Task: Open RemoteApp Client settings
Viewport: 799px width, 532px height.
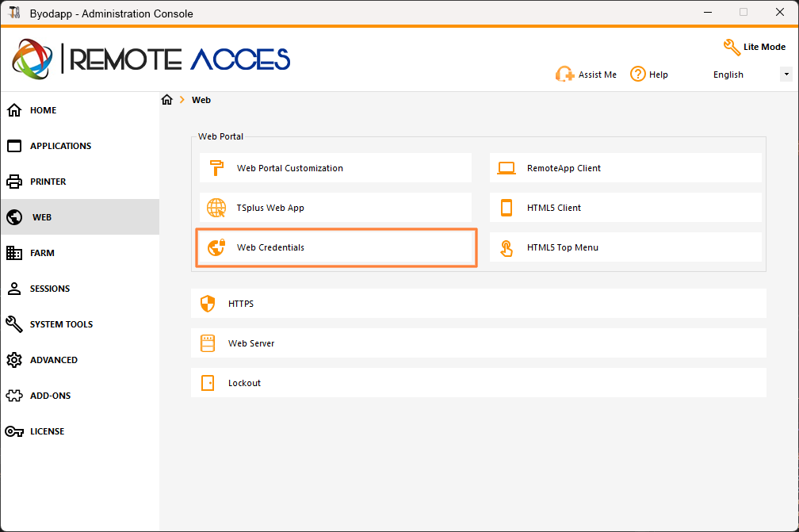Action: pyautogui.click(x=625, y=167)
